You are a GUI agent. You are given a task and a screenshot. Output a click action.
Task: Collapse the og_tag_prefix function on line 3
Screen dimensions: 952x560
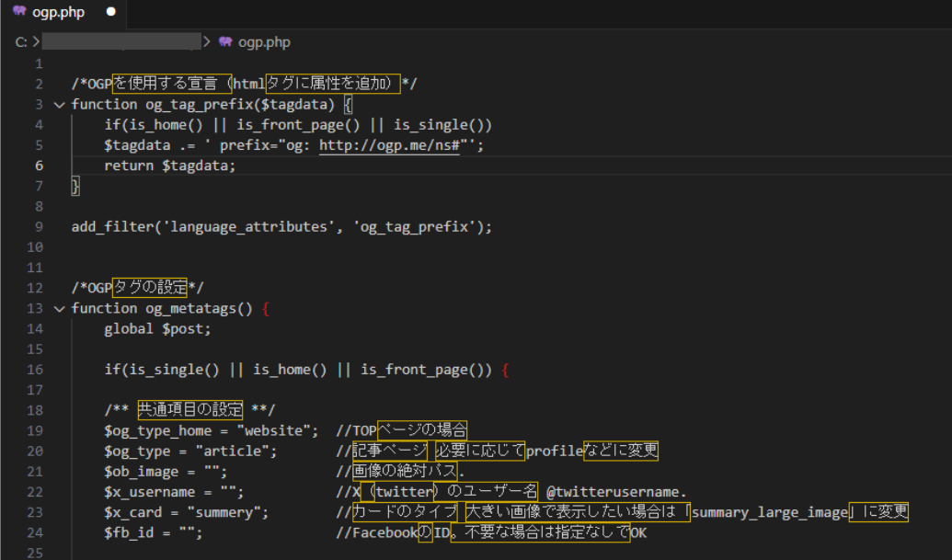click(x=59, y=104)
